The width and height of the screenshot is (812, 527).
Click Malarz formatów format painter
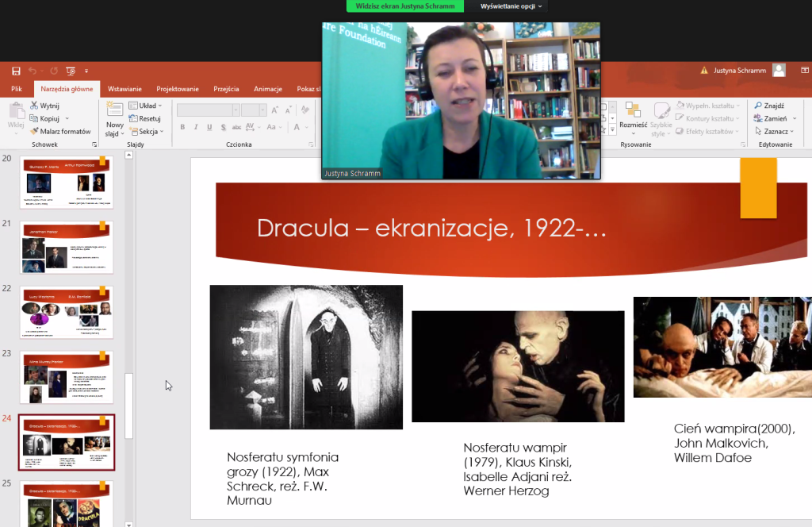[x=60, y=131]
